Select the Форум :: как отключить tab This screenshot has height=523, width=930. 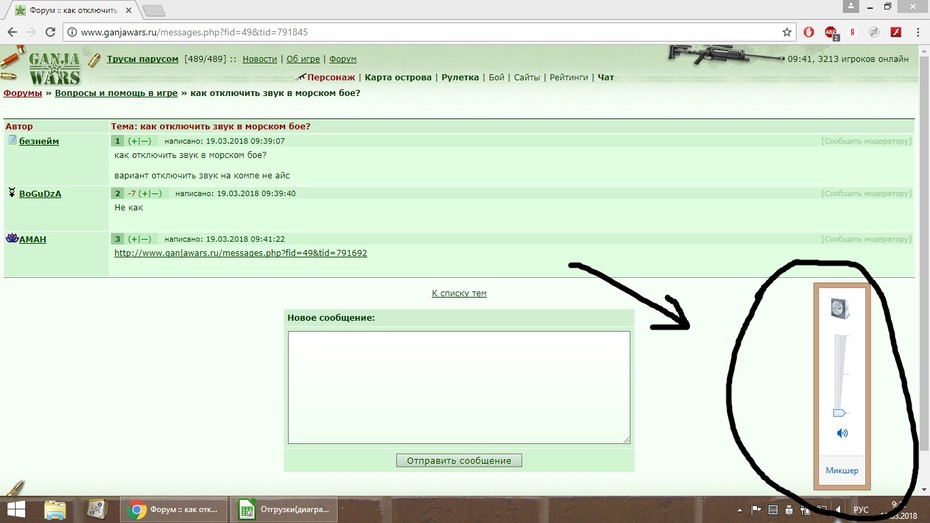pos(73,10)
